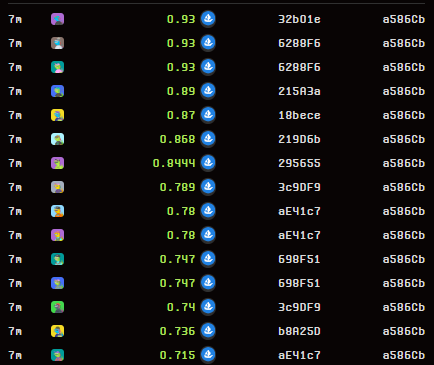
Task: Select NFT thumbnail in the b8A25D row
Action: point(57,331)
